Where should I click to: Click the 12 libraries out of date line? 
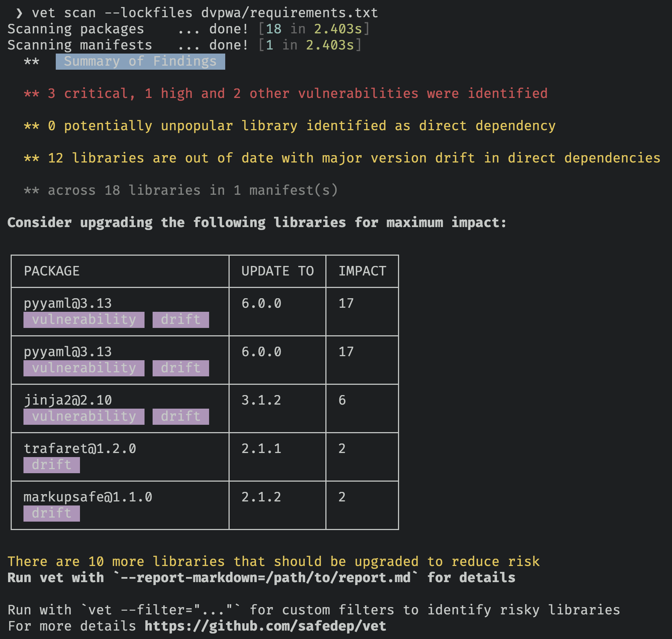tap(342, 158)
